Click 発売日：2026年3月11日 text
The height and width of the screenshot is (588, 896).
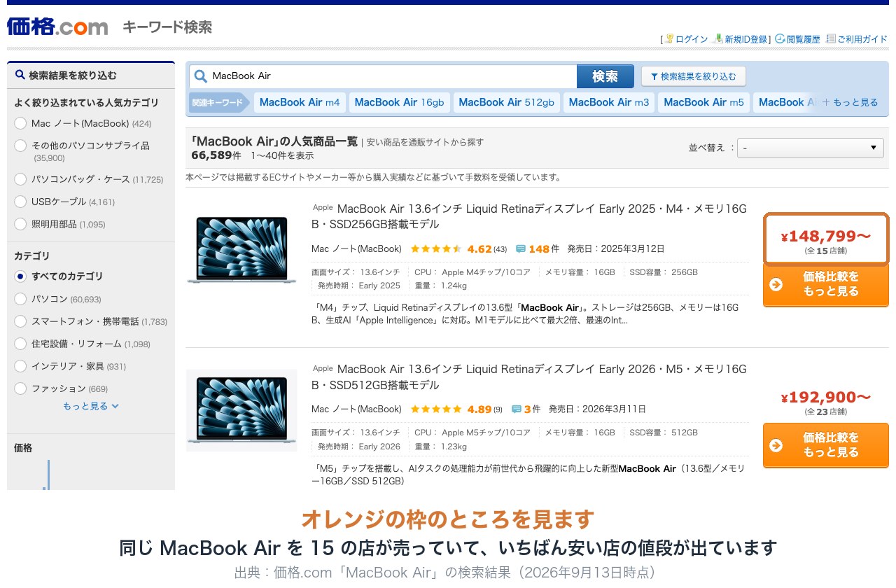pyautogui.click(x=597, y=409)
